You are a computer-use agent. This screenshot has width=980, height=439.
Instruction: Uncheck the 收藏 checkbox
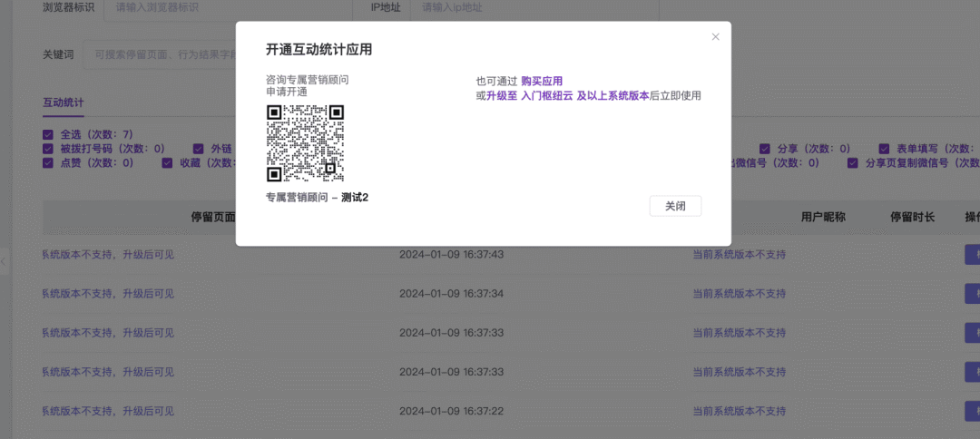[x=167, y=163]
